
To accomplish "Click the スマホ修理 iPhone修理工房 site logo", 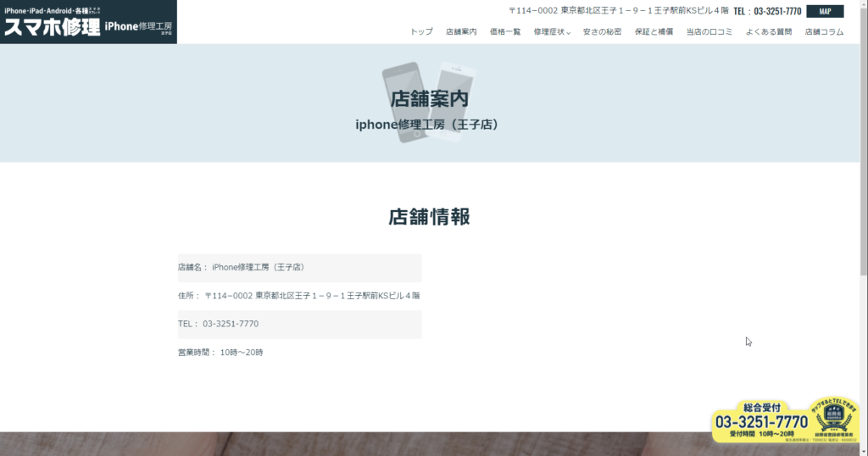I will [x=88, y=22].
